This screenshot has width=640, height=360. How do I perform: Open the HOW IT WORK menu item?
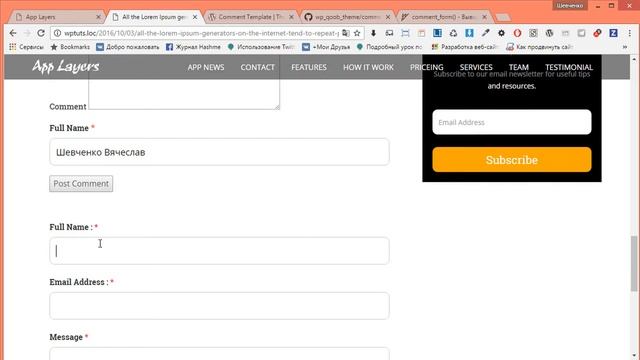click(x=368, y=67)
